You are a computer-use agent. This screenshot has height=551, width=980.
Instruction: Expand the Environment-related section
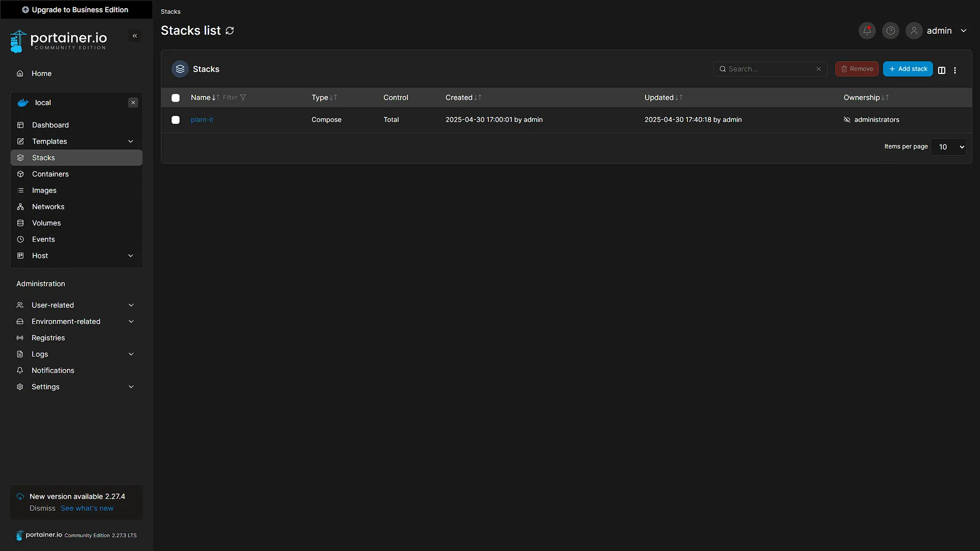(76, 321)
